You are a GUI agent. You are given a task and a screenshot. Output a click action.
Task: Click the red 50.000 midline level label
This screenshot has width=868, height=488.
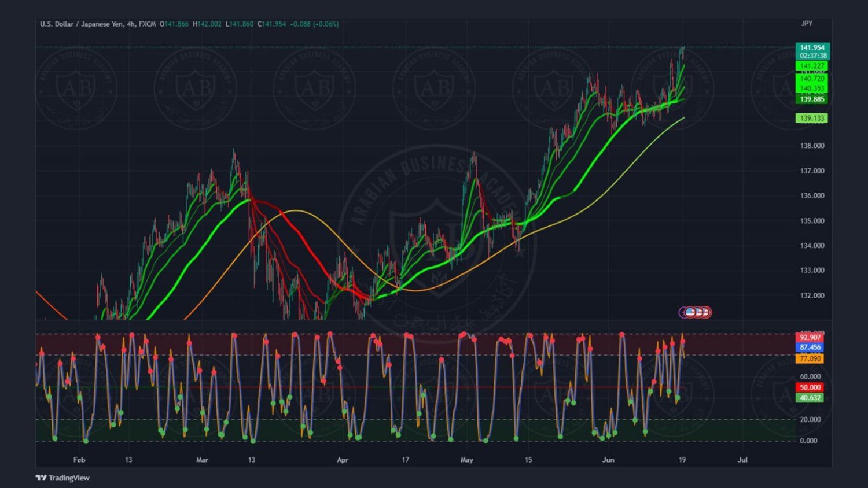coord(810,387)
